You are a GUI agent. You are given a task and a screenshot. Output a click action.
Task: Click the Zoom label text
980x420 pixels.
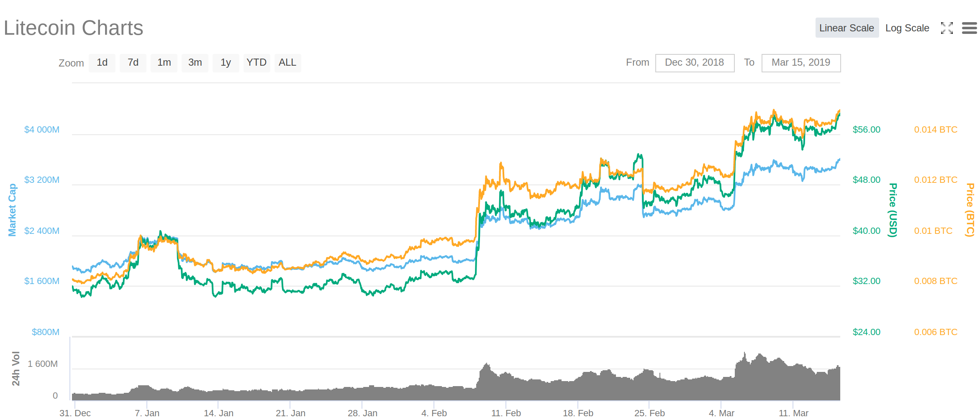[x=71, y=63]
